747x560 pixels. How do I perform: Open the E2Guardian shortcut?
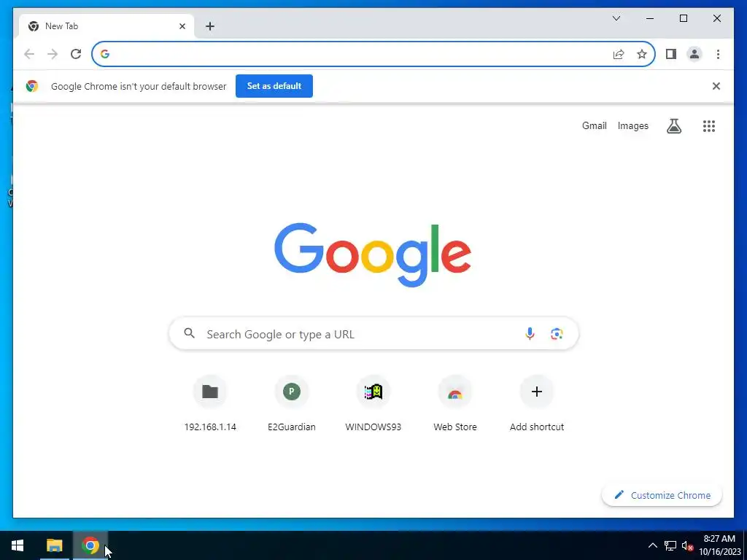click(x=292, y=403)
